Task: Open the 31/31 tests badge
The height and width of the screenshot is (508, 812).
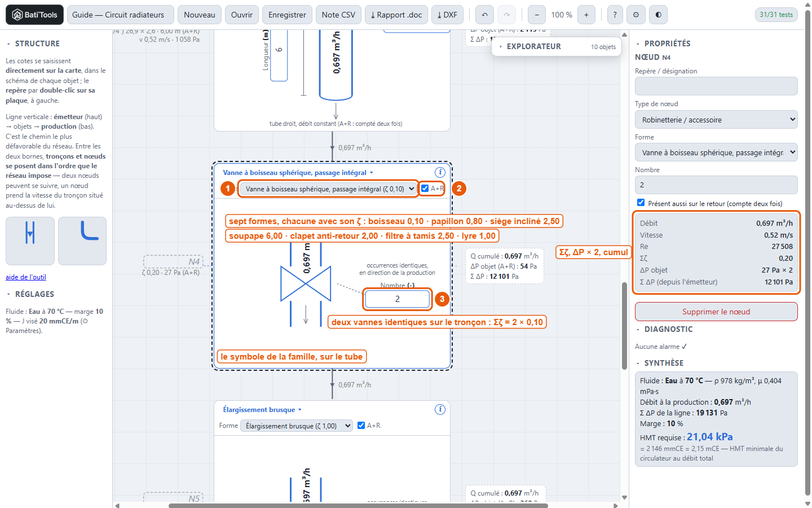Action: click(x=776, y=15)
